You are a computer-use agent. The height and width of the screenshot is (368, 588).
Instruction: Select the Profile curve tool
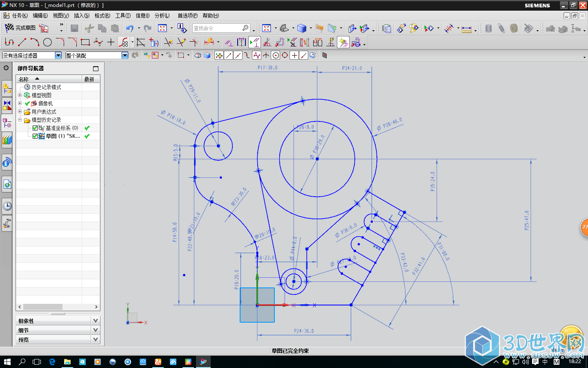(x=9, y=42)
